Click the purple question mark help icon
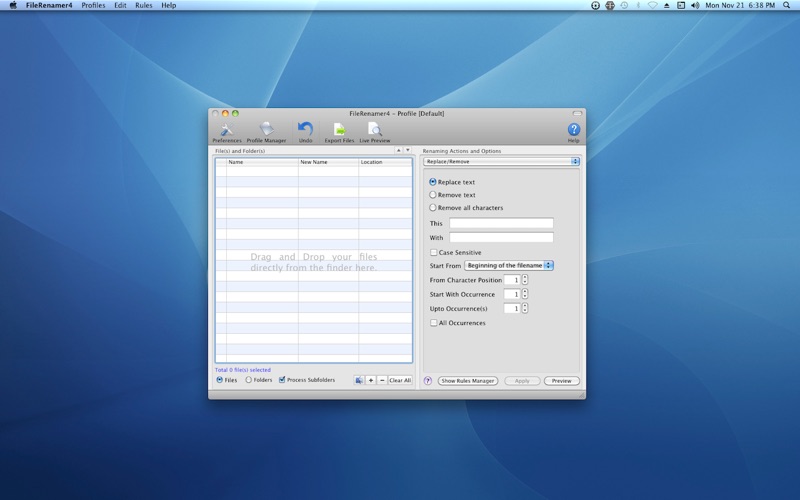Image resolution: width=800 pixels, height=500 pixels. coord(428,381)
